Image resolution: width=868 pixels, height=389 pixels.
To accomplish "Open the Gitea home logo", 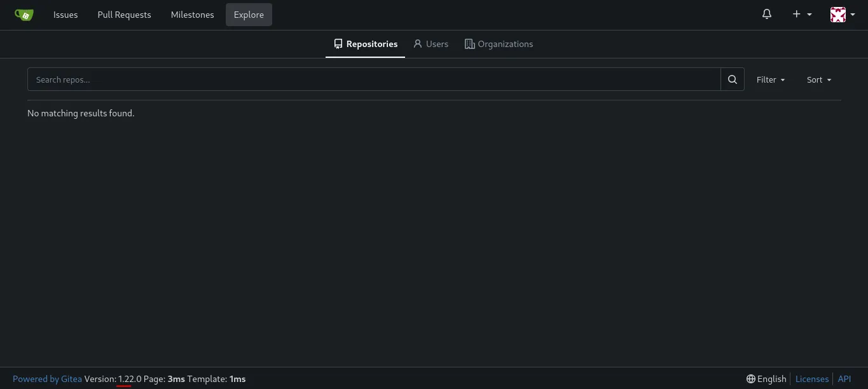I will coord(24,15).
